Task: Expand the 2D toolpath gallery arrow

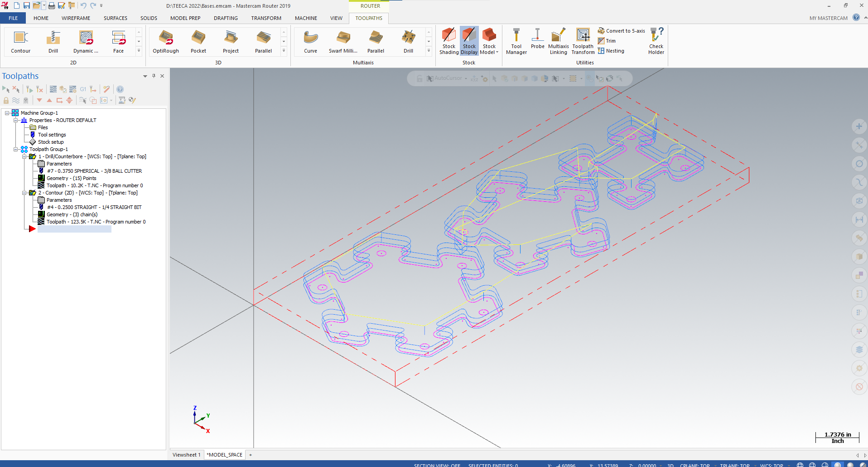Action: pyautogui.click(x=139, y=51)
